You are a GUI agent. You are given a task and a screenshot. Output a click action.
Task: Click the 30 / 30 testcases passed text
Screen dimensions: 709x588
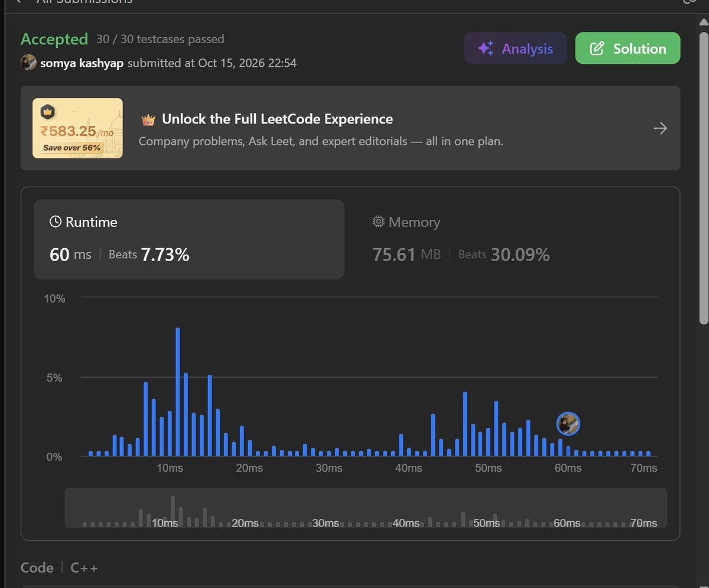(160, 40)
